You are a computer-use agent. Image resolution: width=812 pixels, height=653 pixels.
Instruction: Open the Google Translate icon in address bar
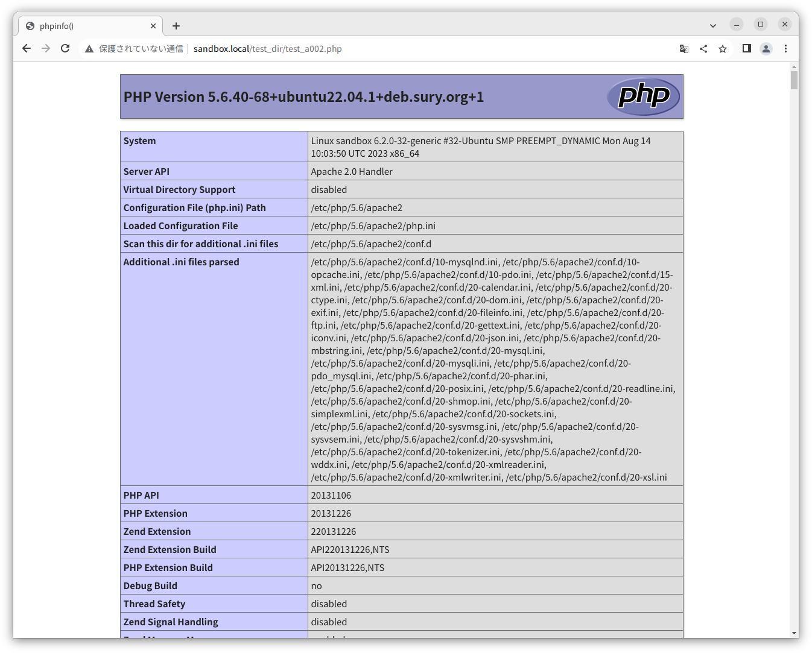coord(684,49)
